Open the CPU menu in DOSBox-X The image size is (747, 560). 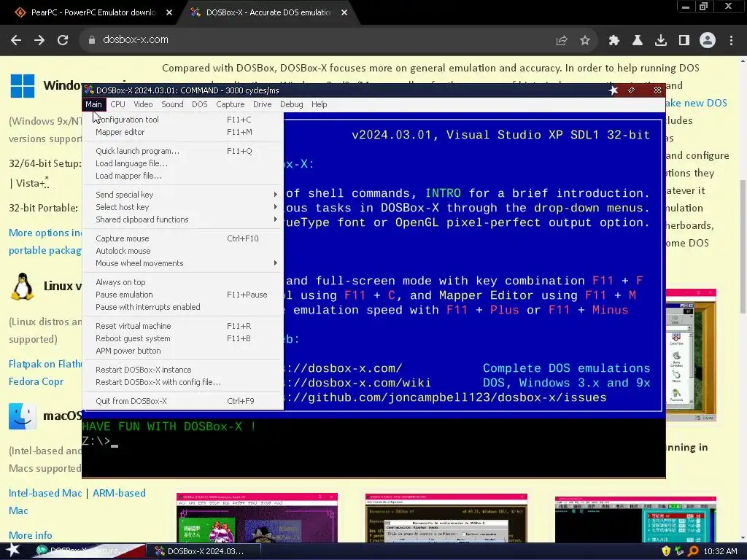pos(117,104)
